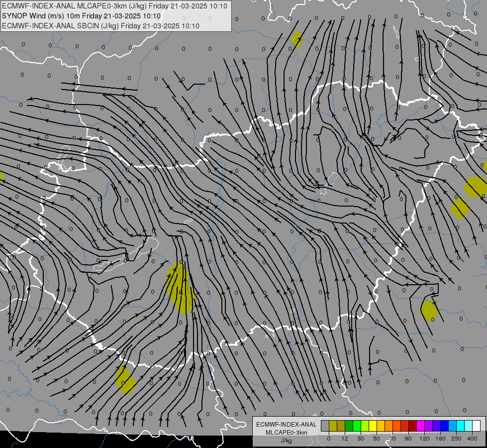
Task: Click the legend label 'ECMWF-INDEX-ANAL'
Action: (x=287, y=425)
